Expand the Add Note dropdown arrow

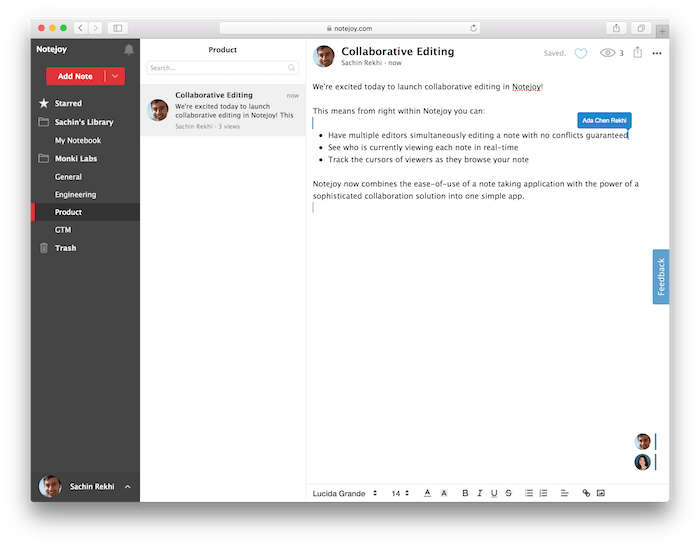click(x=115, y=76)
